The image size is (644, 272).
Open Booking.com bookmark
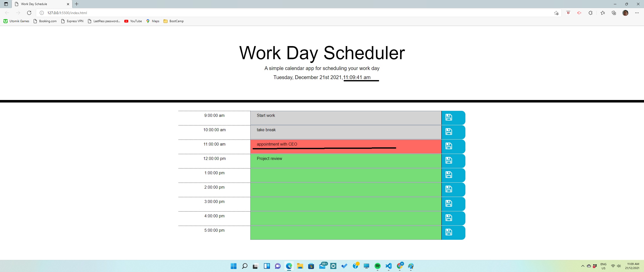45,21
